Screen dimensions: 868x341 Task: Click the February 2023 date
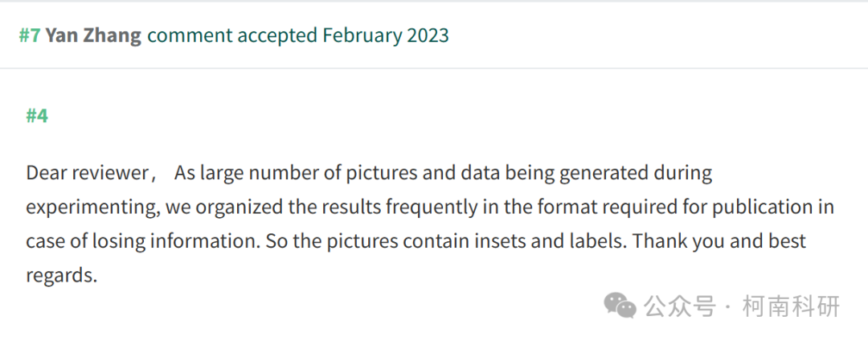(386, 36)
